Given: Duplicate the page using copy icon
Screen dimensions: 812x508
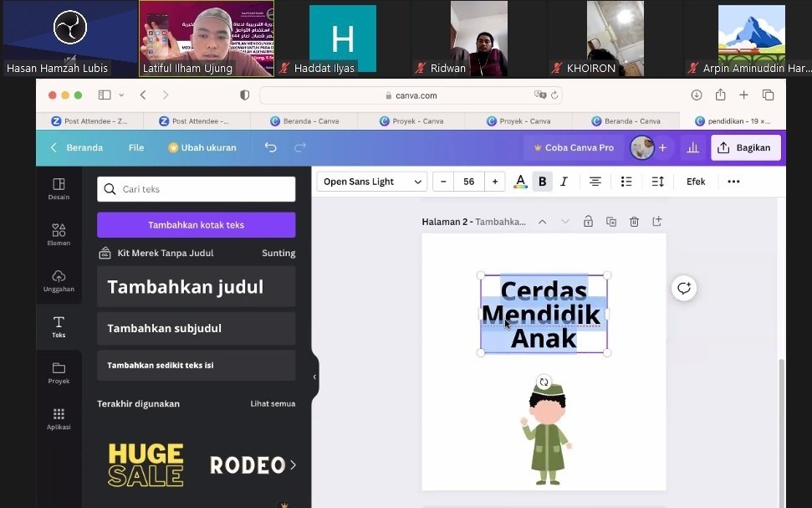Looking at the screenshot, I should click(611, 222).
